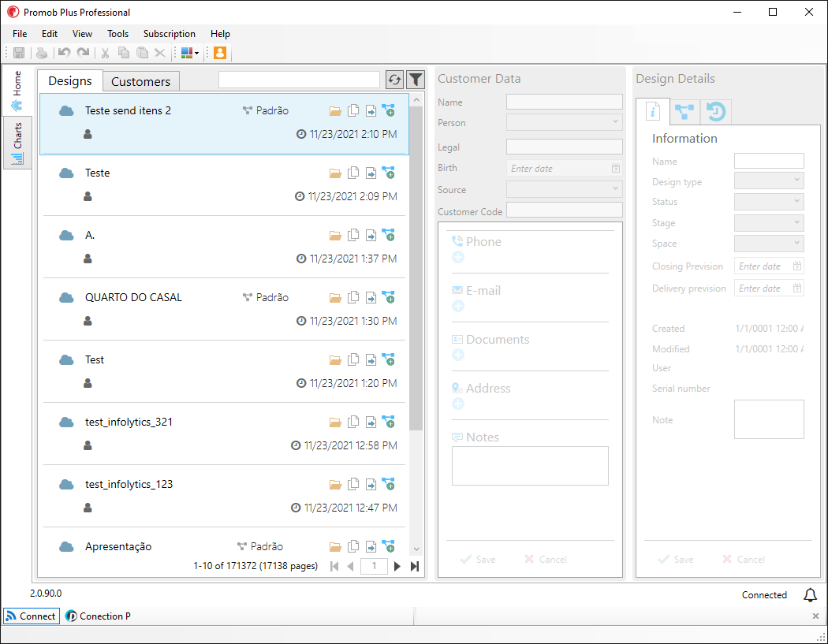Go to the next page arrow

click(x=397, y=567)
